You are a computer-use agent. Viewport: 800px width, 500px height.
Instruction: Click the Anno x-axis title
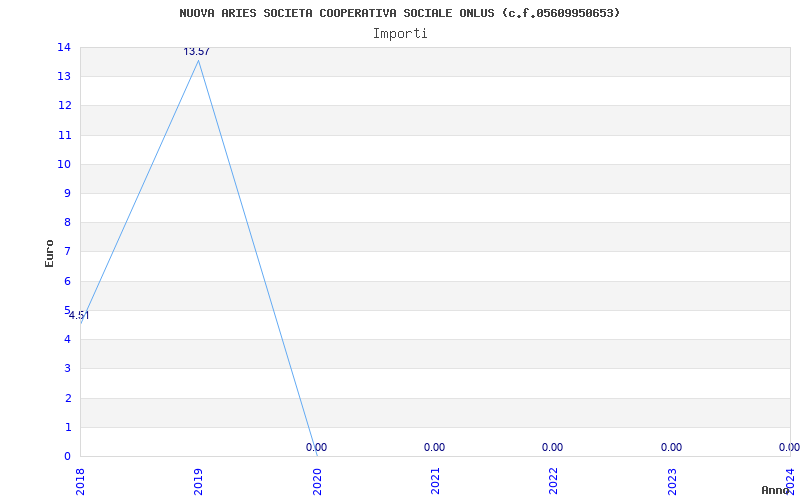776,490
